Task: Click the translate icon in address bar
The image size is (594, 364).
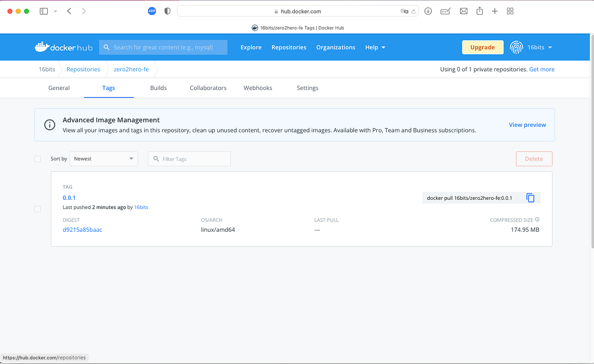Action: point(404,11)
